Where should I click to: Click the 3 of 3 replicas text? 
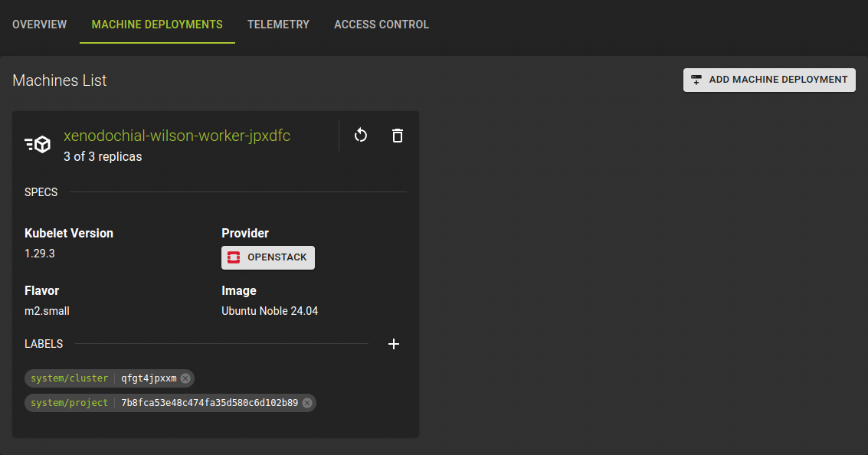coord(103,156)
